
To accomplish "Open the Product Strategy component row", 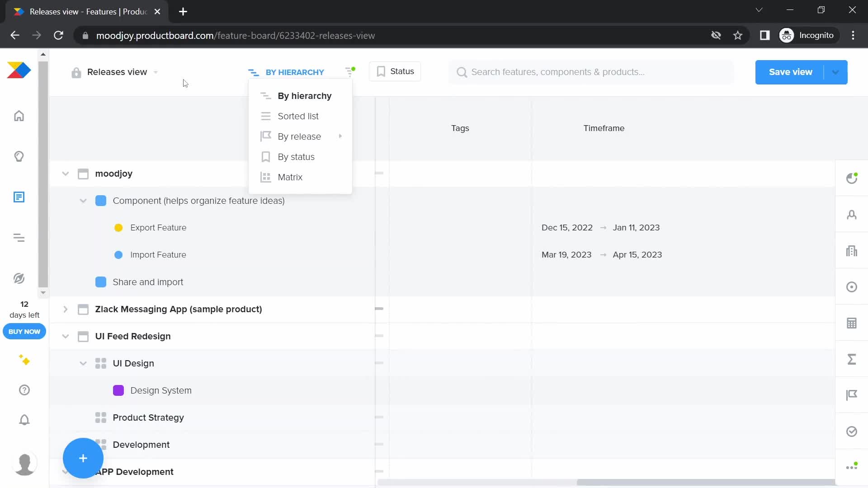I will [x=148, y=418].
